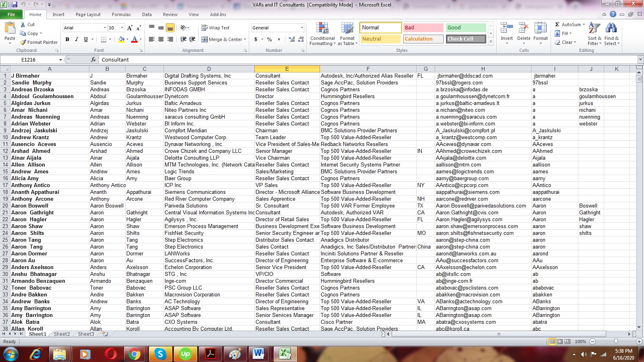Apply the red Font Color
Screen dimensions: 644x362
(134, 39)
